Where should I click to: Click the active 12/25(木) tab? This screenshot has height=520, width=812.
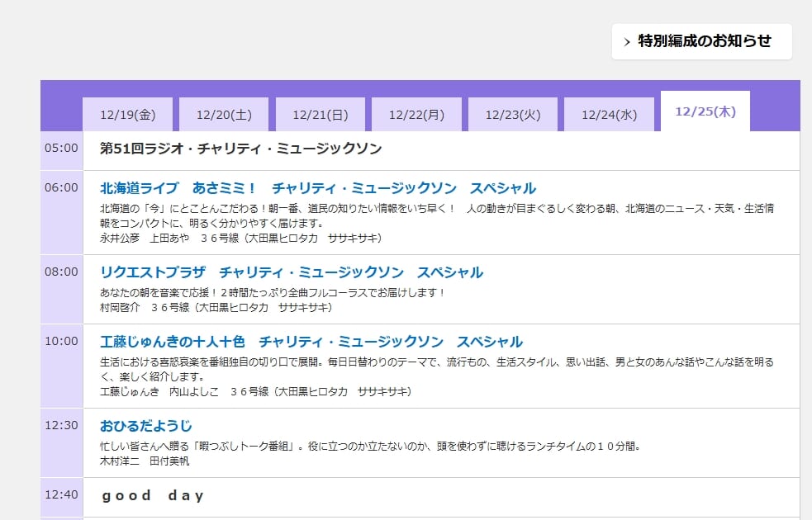coord(704,111)
